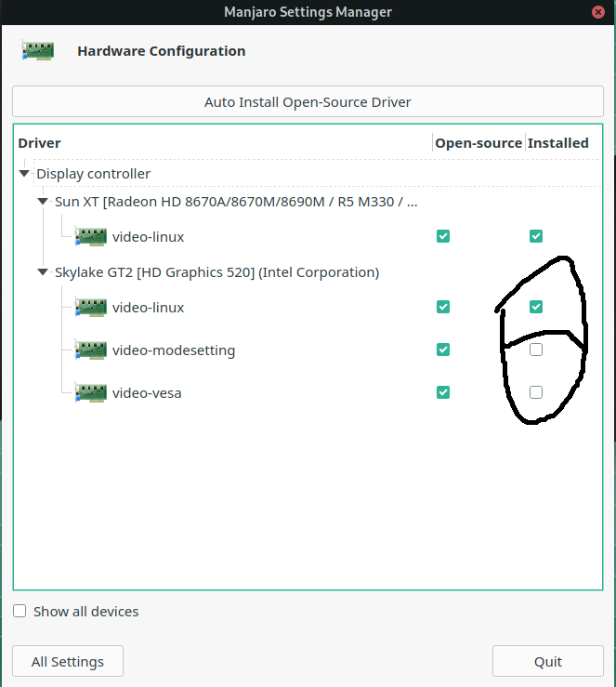
Task: Collapse the Skylake GT2 HD Graphics 520 node
Action: pos(43,272)
